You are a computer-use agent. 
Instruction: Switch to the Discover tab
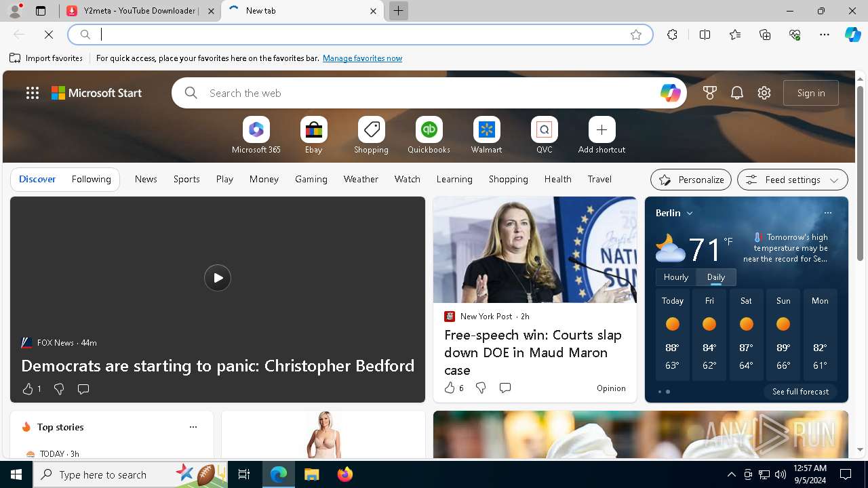[37, 179]
